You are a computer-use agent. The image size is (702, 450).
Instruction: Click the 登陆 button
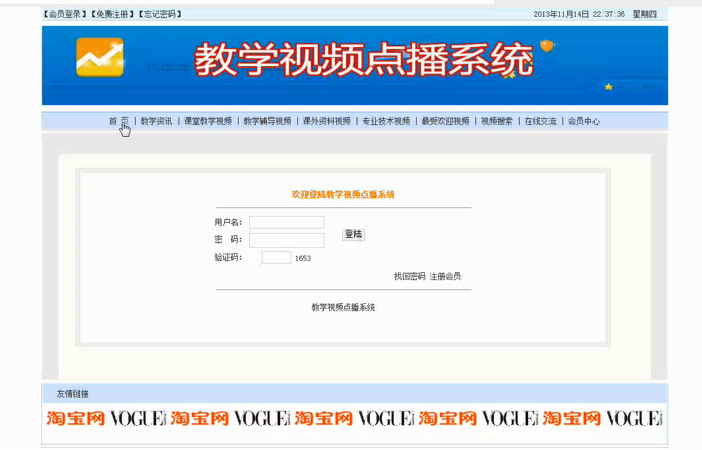coord(354,235)
